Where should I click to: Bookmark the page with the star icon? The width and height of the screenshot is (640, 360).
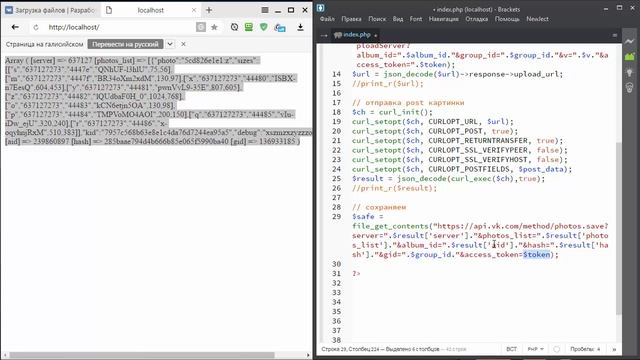point(214,27)
